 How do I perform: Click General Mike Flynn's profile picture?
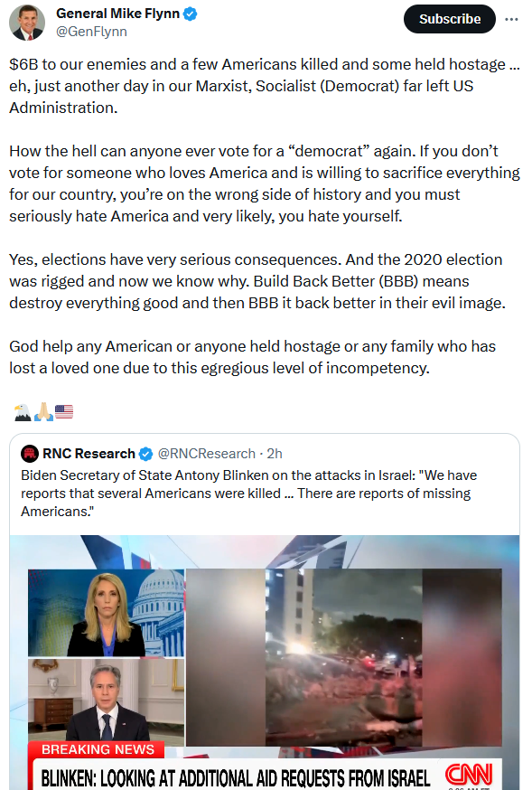(27, 23)
